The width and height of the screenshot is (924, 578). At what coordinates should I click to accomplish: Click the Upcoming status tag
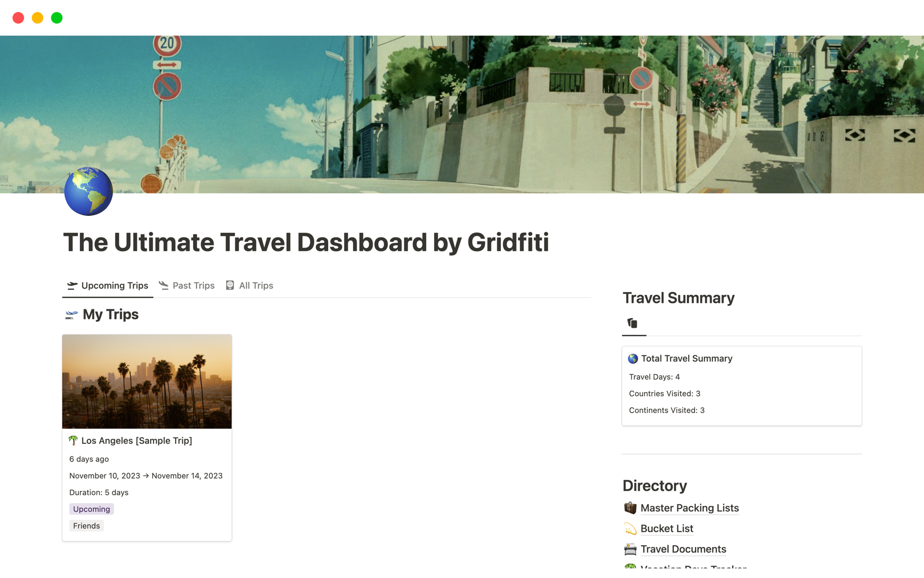(x=91, y=509)
